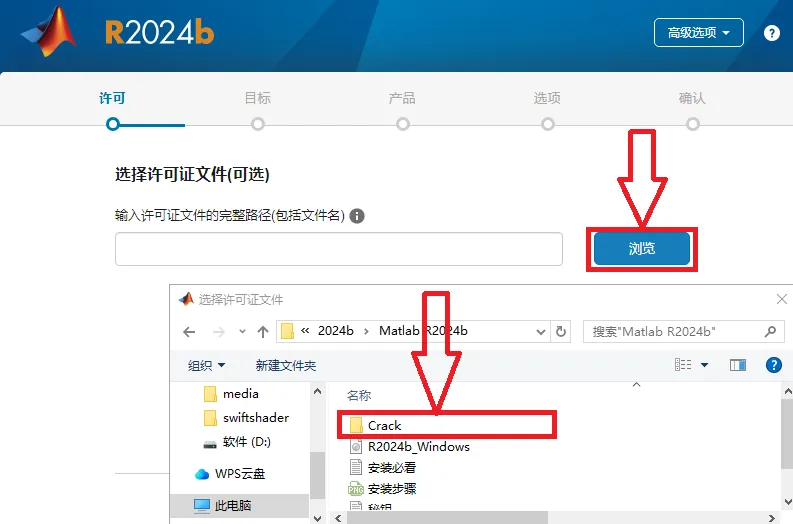The image size is (793, 524).
Task: Click the info icon beside license path label
Action: (357, 216)
